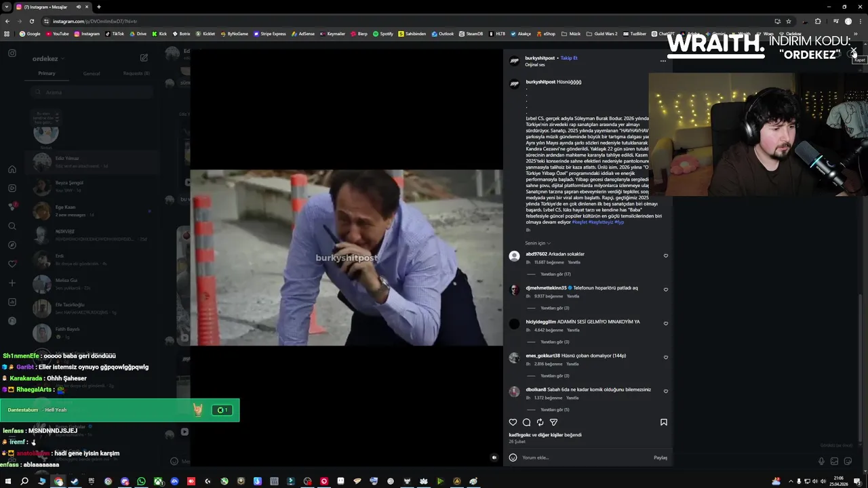
Task: Expand the 'Senin için' comment sort dropdown
Action: [538, 243]
